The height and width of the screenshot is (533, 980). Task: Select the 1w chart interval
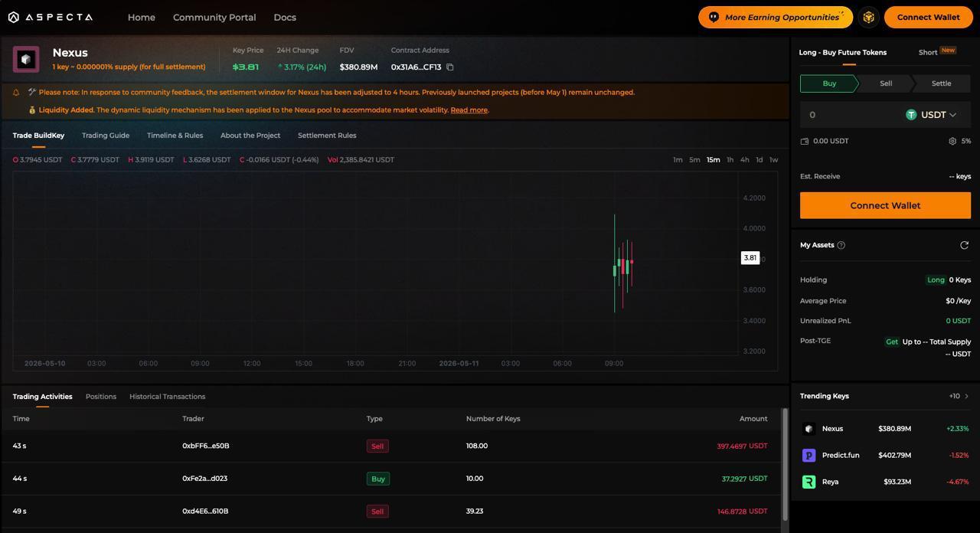point(773,160)
